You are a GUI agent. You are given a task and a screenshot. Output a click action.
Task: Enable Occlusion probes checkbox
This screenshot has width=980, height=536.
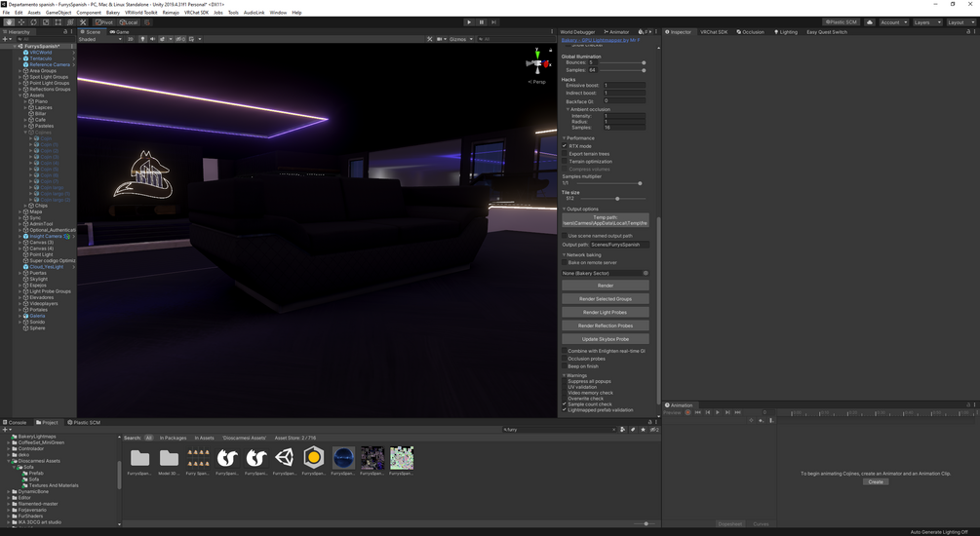tap(565, 359)
